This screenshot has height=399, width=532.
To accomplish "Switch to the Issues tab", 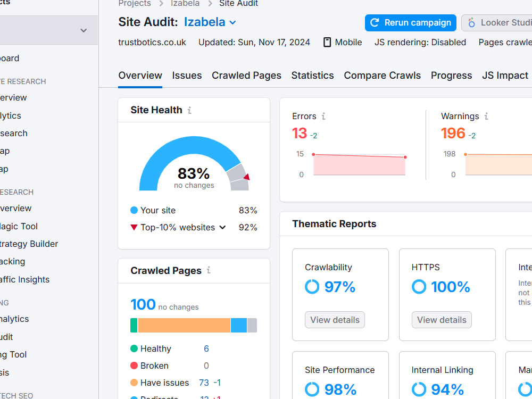I will (x=187, y=76).
